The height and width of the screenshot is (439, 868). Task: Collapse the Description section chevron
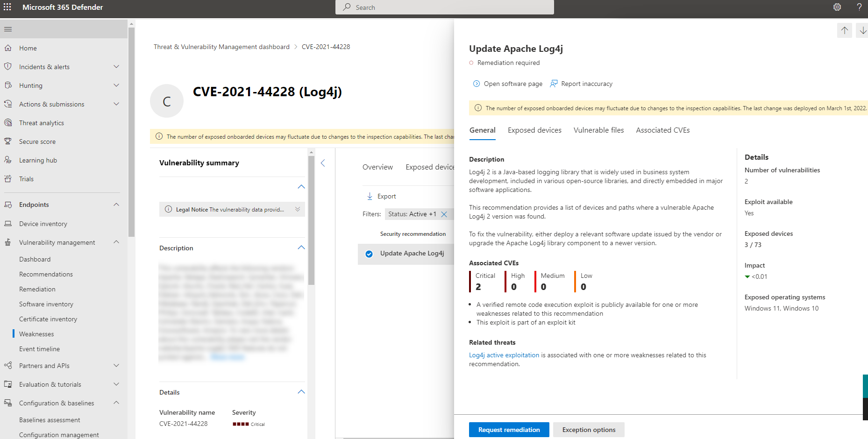click(x=301, y=248)
